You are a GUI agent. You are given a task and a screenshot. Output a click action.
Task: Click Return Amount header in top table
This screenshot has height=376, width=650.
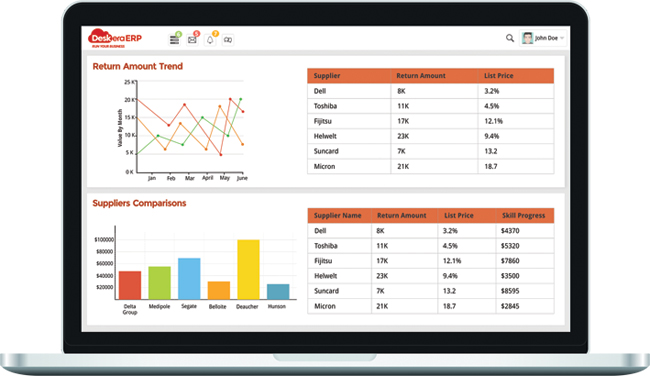coord(421,76)
